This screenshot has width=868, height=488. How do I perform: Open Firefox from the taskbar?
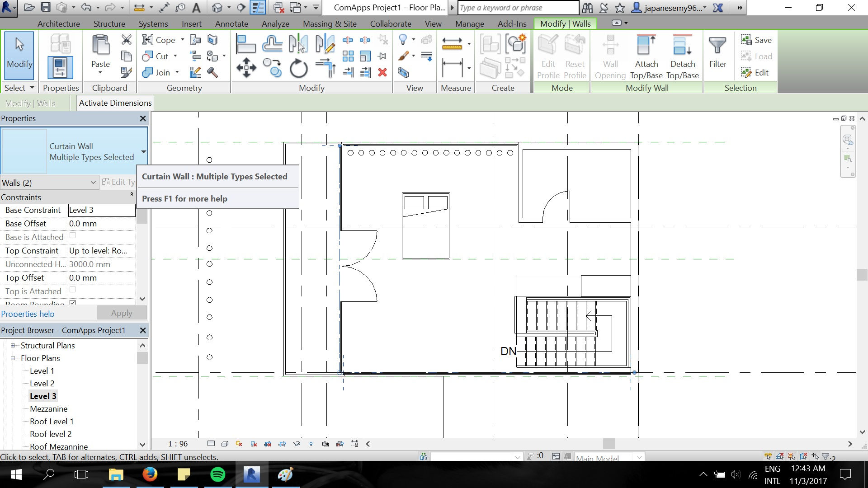click(x=150, y=474)
